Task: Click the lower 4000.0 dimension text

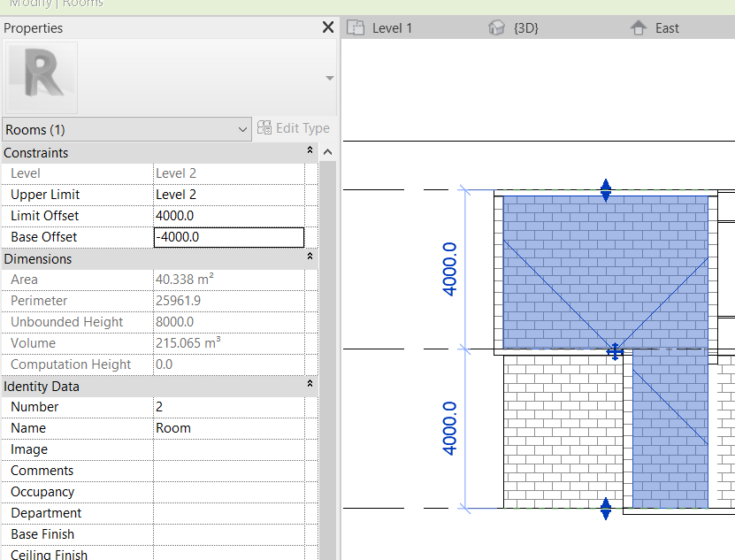Action: pos(449,428)
